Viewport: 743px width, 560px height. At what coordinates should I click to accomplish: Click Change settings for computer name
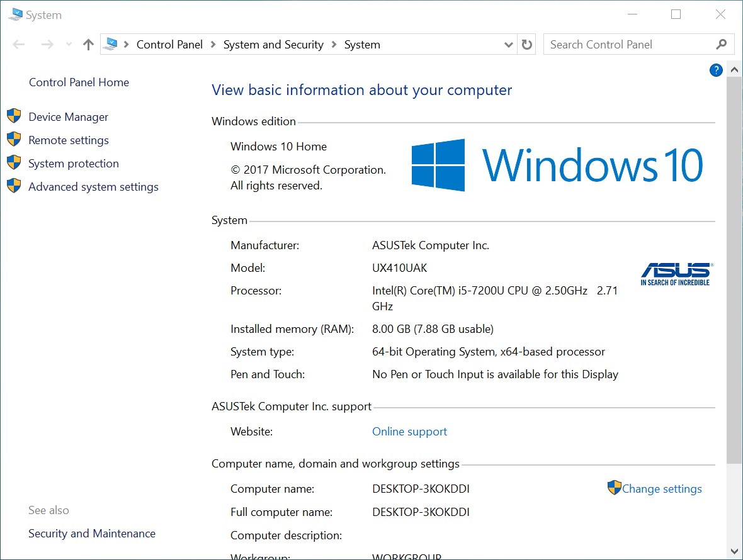pyautogui.click(x=661, y=488)
